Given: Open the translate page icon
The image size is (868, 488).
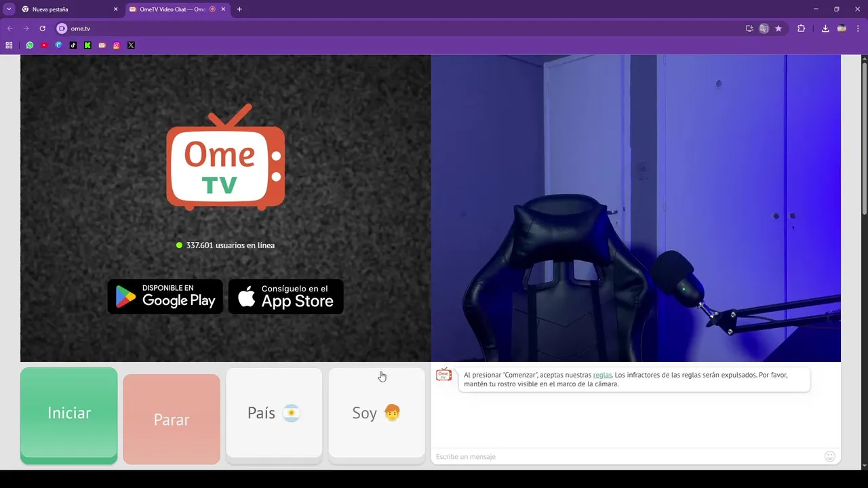Looking at the screenshot, I should tap(764, 28).
